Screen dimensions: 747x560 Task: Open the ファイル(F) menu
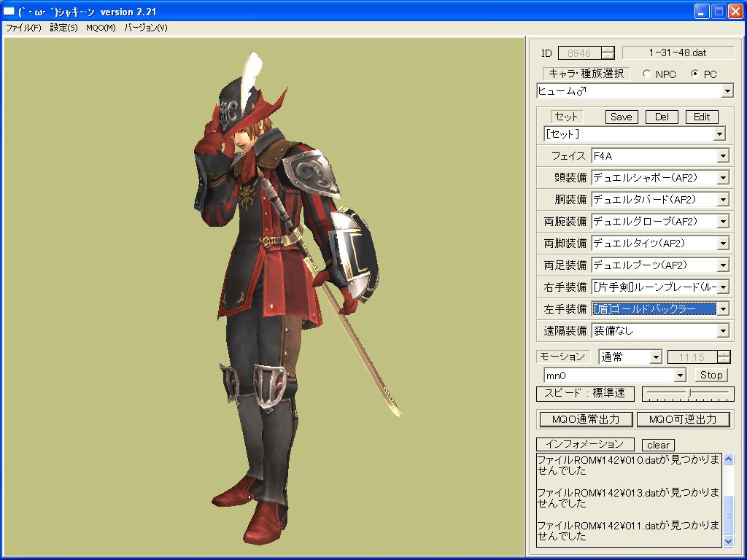click(x=23, y=28)
